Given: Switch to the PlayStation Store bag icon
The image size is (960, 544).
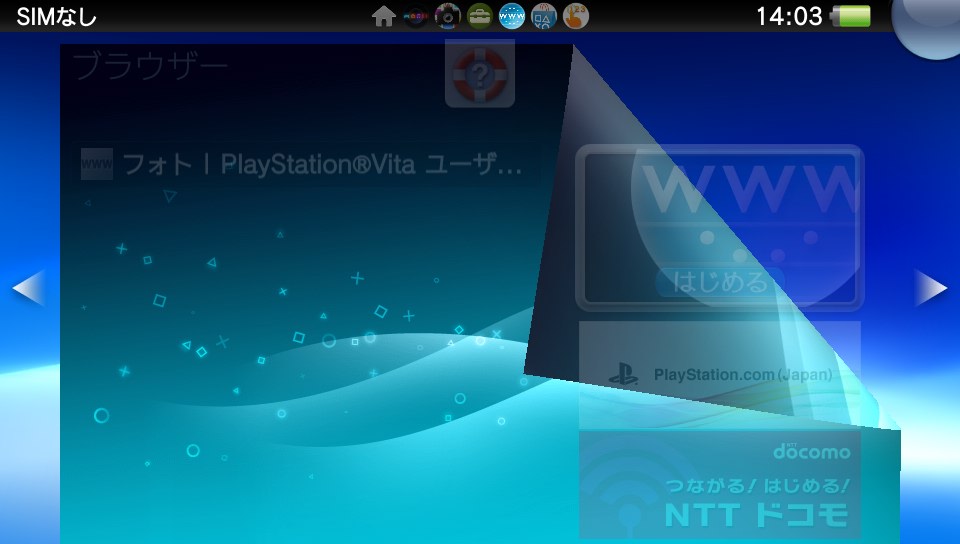Looking at the screenshot, I should [x=544, y=17].
